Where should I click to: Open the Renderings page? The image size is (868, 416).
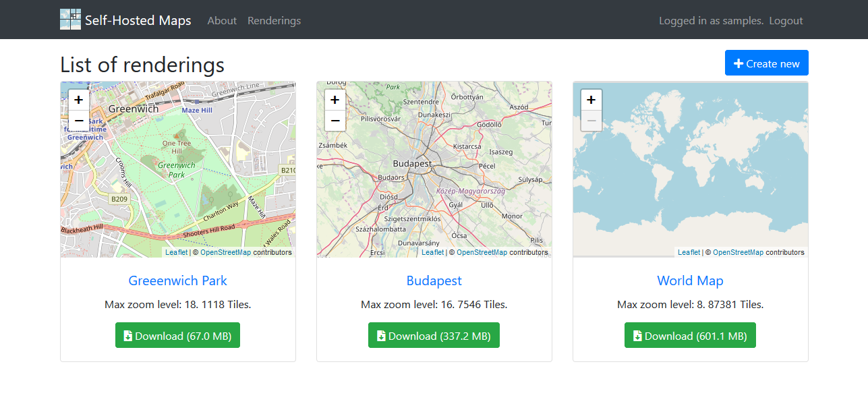point(274,21)
